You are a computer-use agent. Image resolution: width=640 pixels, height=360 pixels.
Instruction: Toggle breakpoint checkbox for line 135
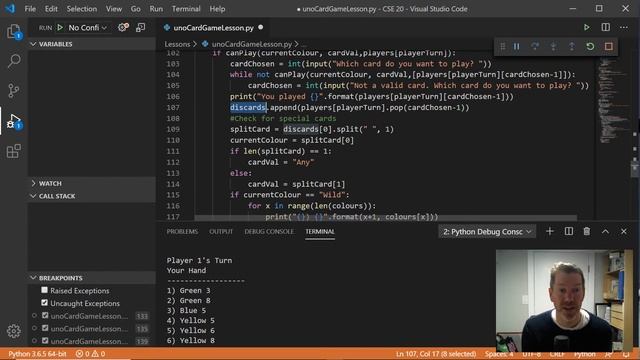[x=45, y=328]
